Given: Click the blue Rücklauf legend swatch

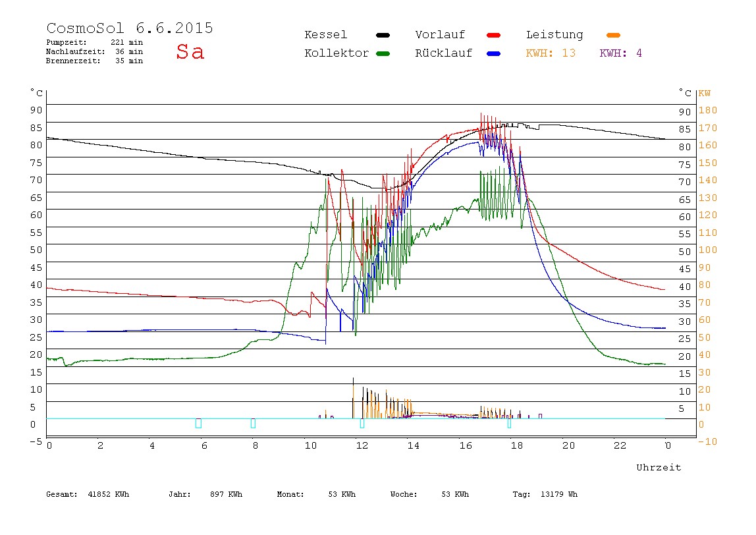Looking at the screenshot, I should pyautogui.click(x=494, y=53).
